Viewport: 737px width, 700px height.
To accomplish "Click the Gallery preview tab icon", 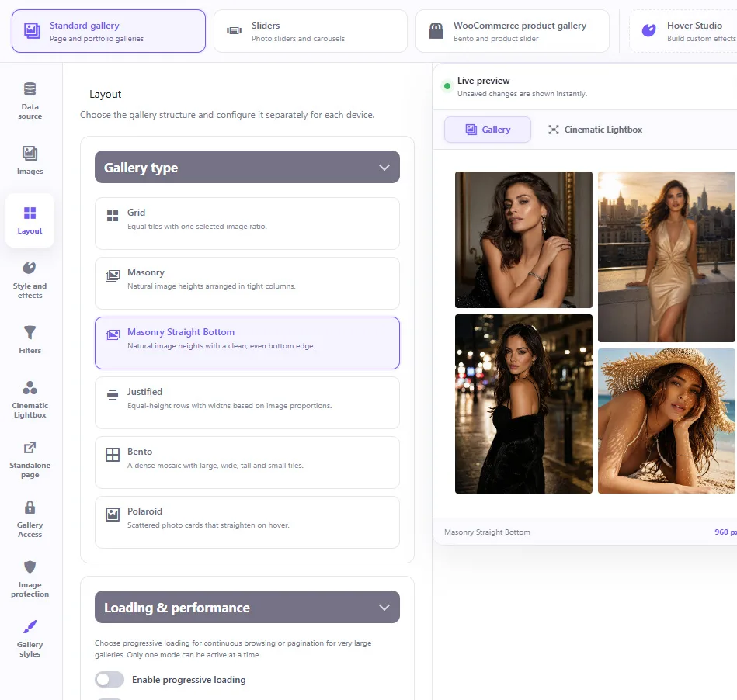I will click(471, 130).
